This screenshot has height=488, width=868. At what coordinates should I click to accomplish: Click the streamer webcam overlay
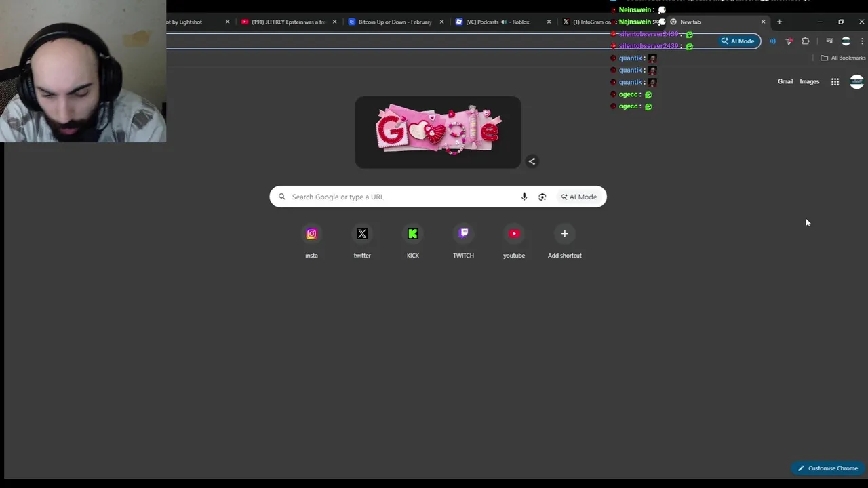tap(83, 71)
